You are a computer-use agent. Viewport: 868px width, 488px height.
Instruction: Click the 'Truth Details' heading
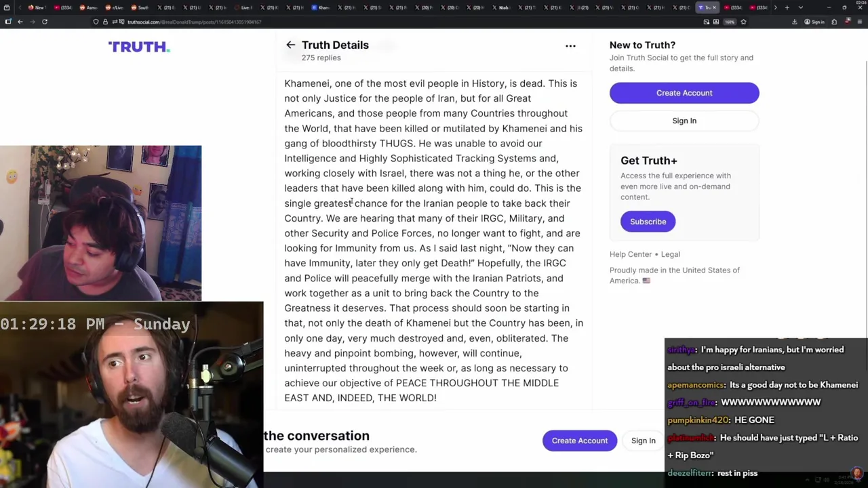click(335, 45)
